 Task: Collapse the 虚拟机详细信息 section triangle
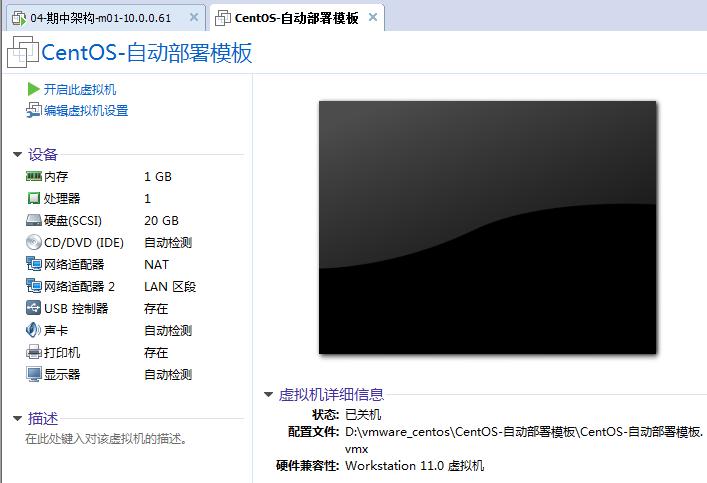click(x=269, y=395)
